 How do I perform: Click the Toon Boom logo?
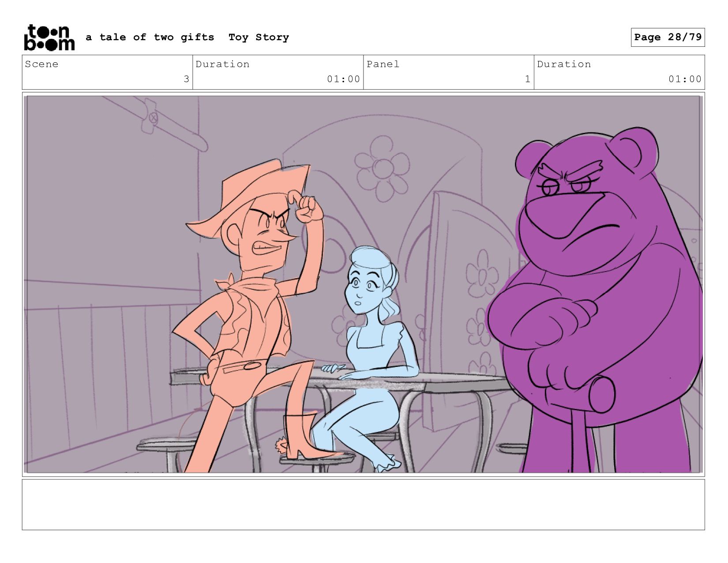click(x=49, y=38)
